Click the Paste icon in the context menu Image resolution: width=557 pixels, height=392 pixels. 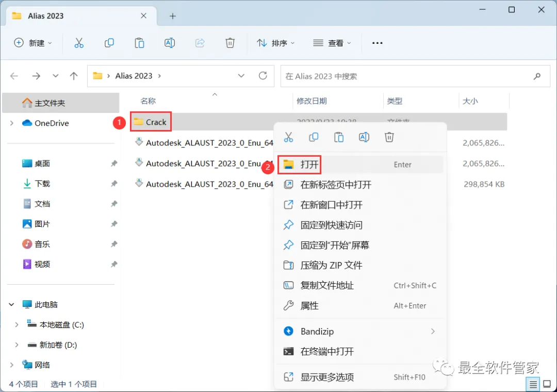tap(339, 137)
